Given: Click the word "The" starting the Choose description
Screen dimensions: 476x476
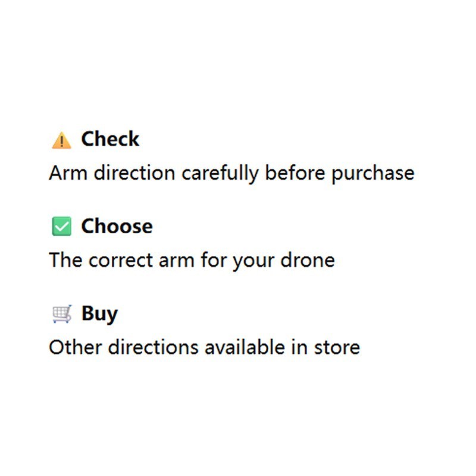Looking at the screenshot, I should tap(65, 260).
